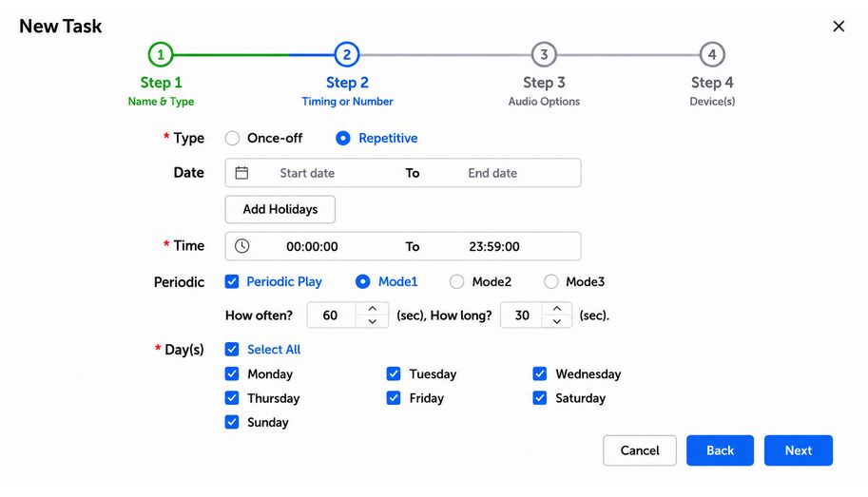Close the New Task dialog

tap(839, 26)
